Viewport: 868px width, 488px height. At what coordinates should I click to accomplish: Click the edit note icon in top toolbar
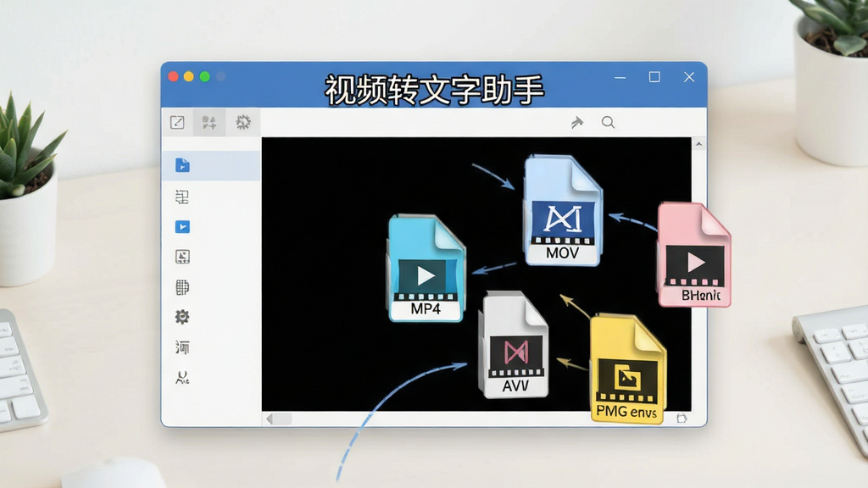pyautogui.click(x=177, y=122)
